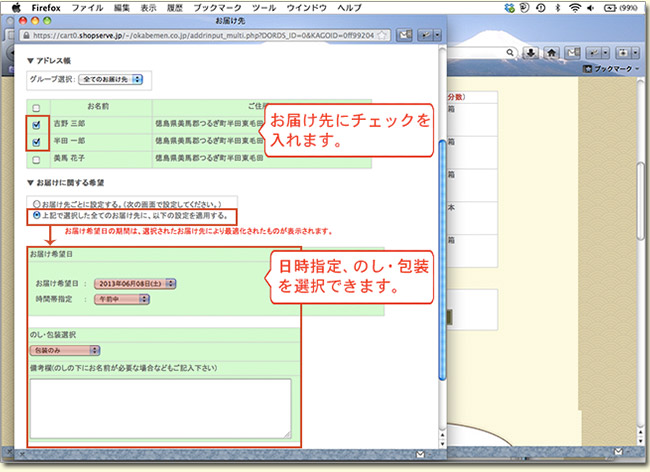The width and height of the screenshot is (650, 472).
Task: Open the お届け希望日 date dropdown
Action: coord(135,283)
